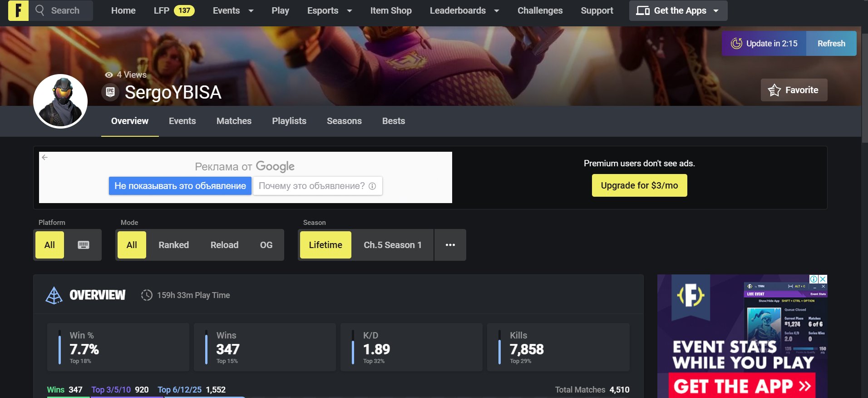The width and height of the screenshot is (868, 398).
Task: Open more seasons with ellipsis button
Action: click(450, 245)
